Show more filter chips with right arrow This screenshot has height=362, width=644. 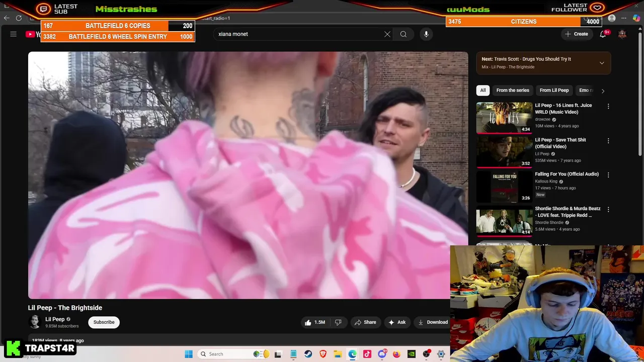tap(603, 90)
